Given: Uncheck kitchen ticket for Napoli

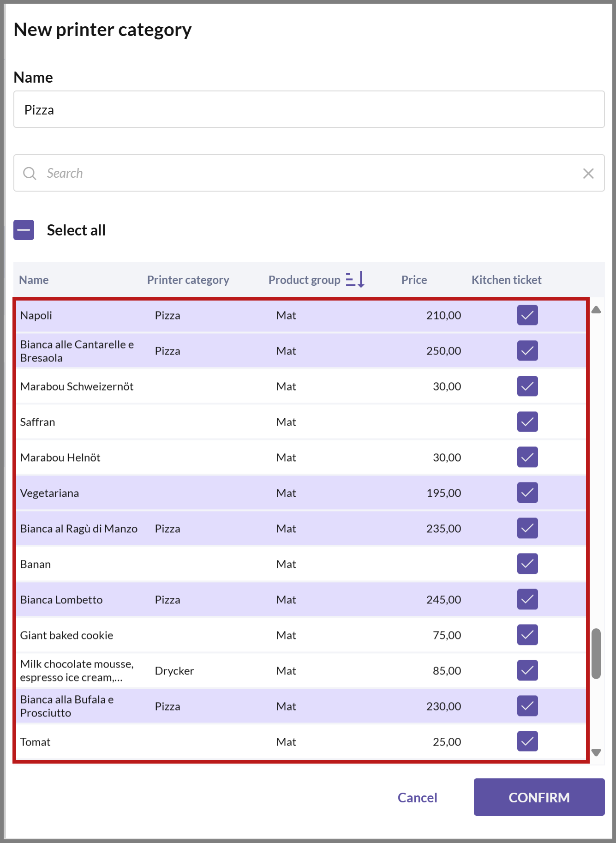Looking at the screenshot, I should [x=527, y=315].
